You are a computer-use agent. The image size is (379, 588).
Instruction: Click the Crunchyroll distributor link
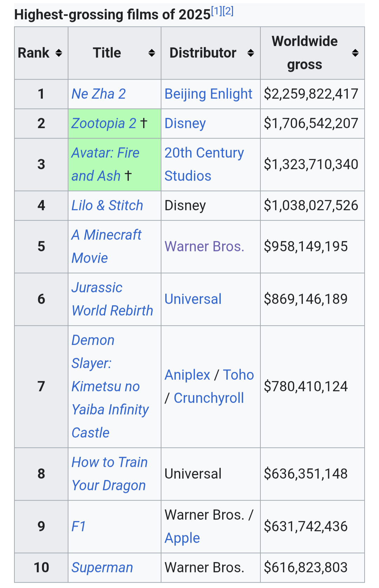tap(209, 398)
